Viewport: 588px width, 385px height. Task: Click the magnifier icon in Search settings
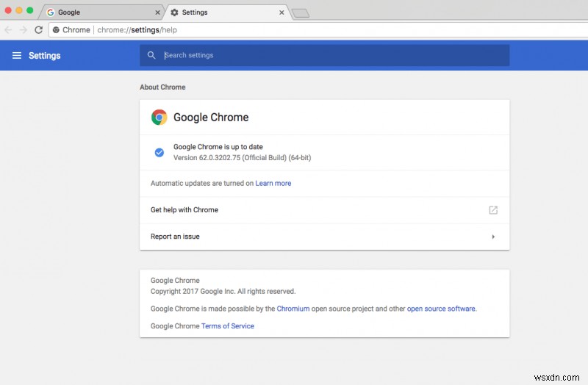coord(151,55)
